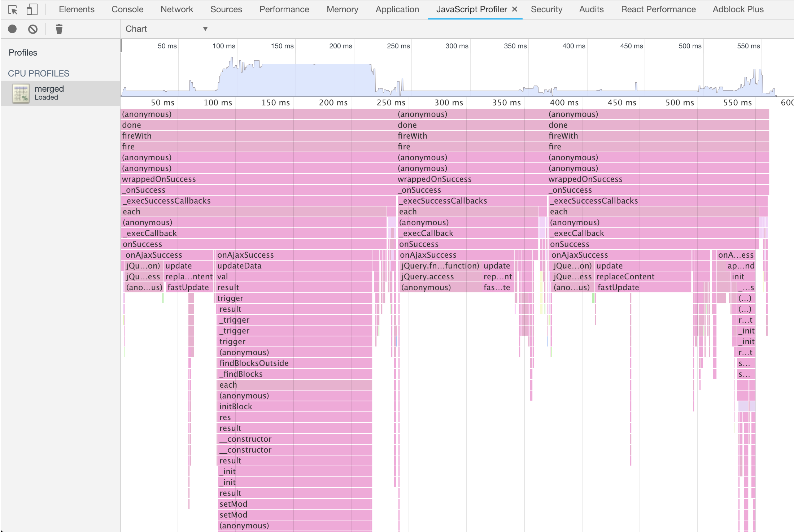This screenshot has height=532, width=794.
Task: Click the clear all profiles icon
Action: (x=33, y=29)
